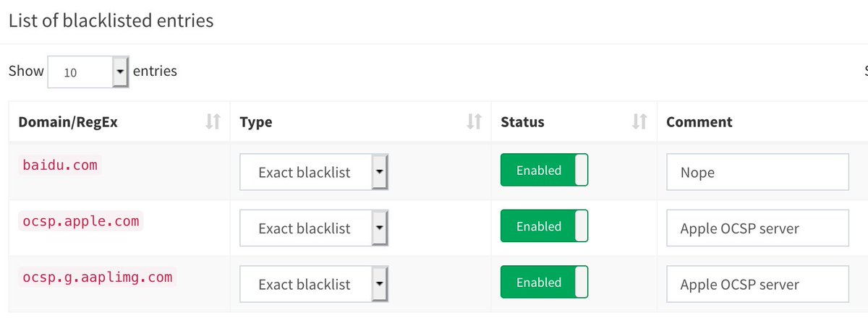This screenshot has width=868, height=323.
Task: Change blacklist type for ocsp.apple.com
Action: (x=314, y=228)
